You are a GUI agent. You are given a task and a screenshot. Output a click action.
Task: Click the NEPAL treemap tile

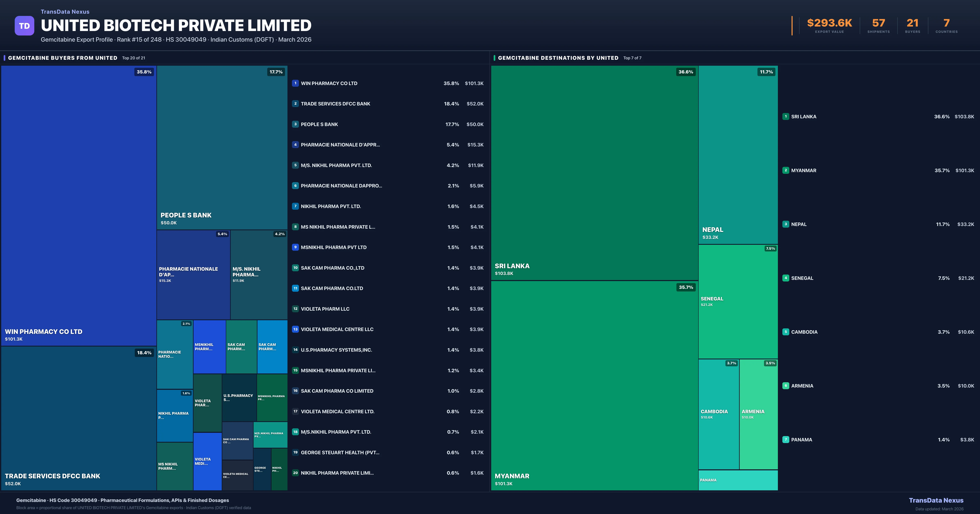pyautogui.click(x=738, y=155)
